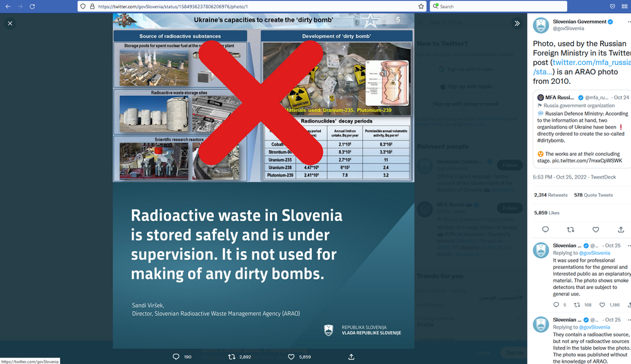Click share icon under the photo

click(x=351, y=357)
